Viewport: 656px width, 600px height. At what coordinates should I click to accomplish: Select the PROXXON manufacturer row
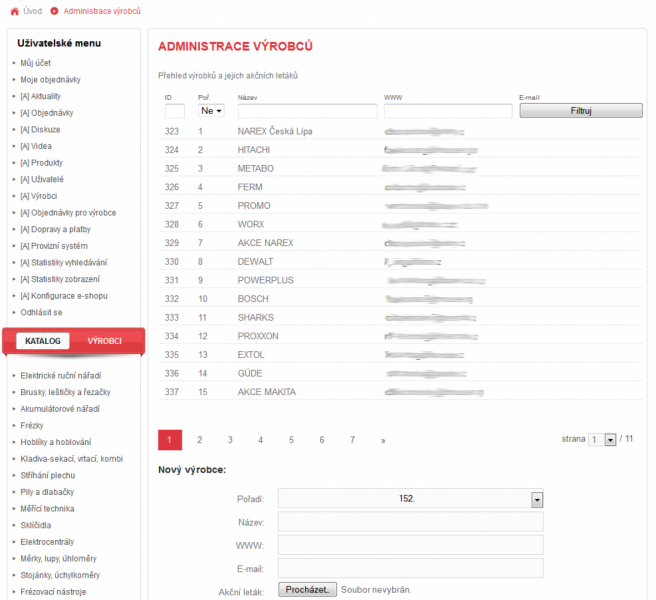(x=400, y=336)
